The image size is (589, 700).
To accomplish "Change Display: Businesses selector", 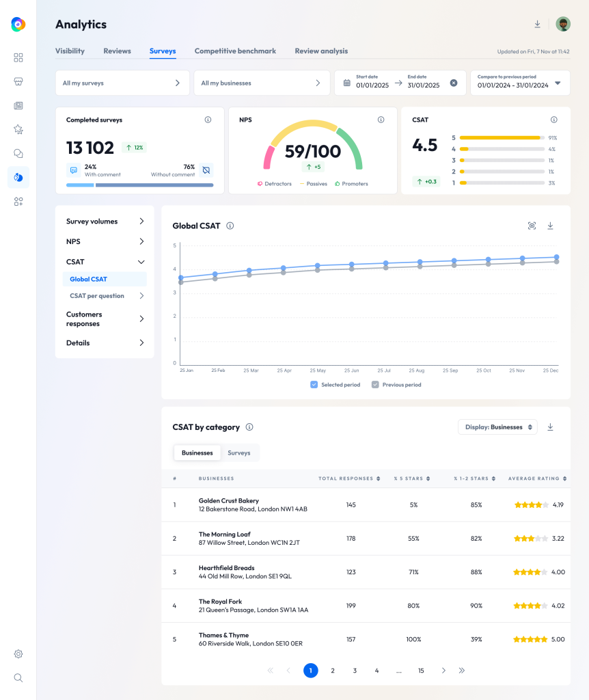I will 497,427.
